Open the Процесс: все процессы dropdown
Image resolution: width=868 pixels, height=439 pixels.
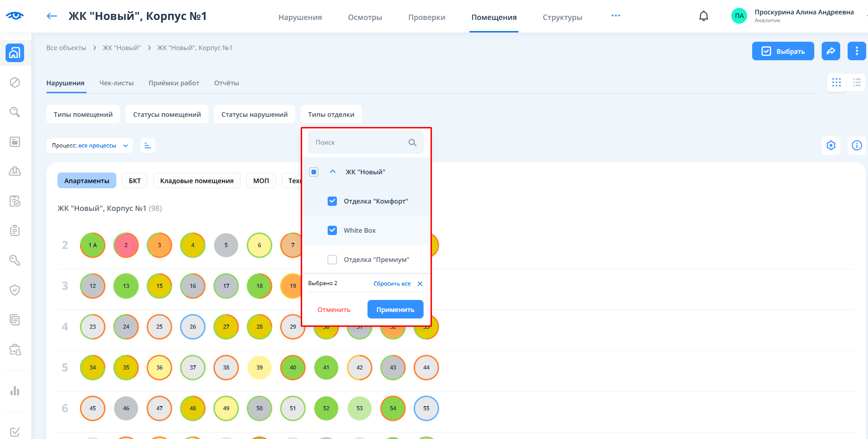[89, 146]
